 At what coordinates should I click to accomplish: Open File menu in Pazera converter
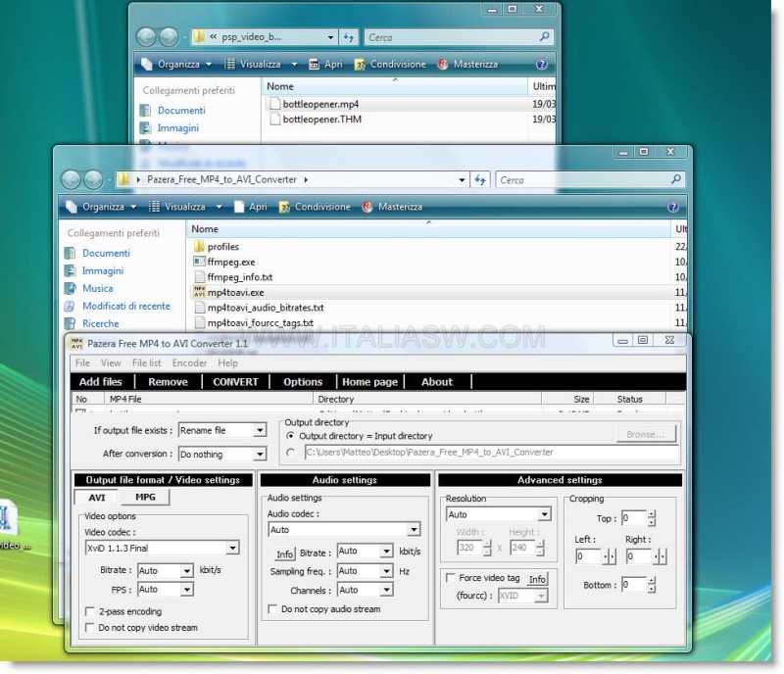(82, 363)
